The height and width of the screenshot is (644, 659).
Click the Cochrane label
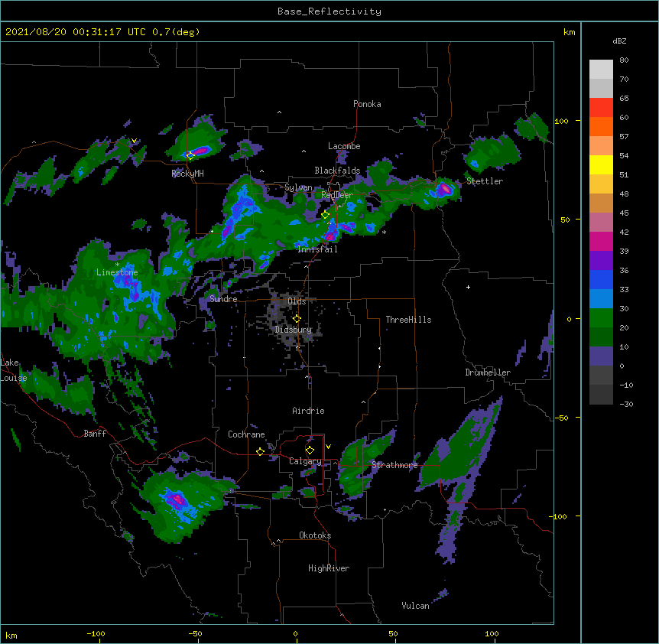click(246, 434)
